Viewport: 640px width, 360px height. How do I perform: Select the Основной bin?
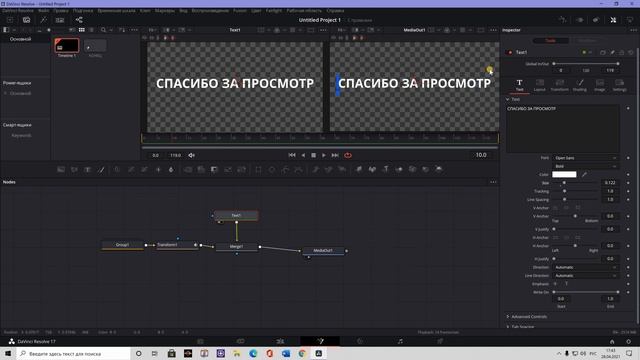click(20, 39)
